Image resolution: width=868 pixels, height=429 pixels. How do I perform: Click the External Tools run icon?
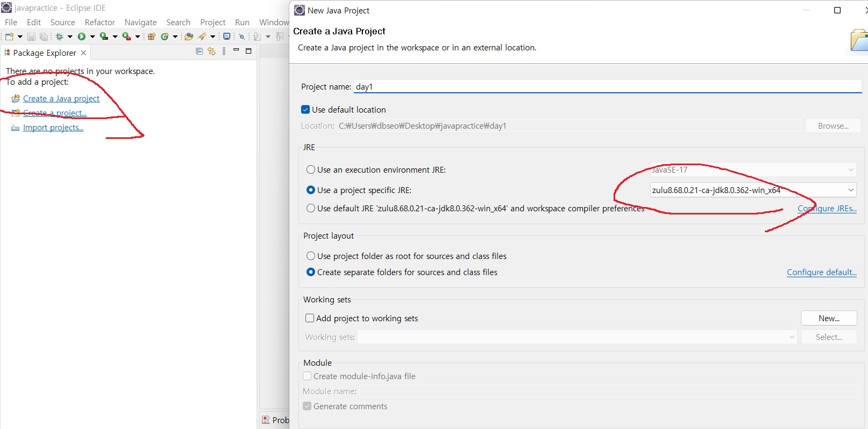126,36
